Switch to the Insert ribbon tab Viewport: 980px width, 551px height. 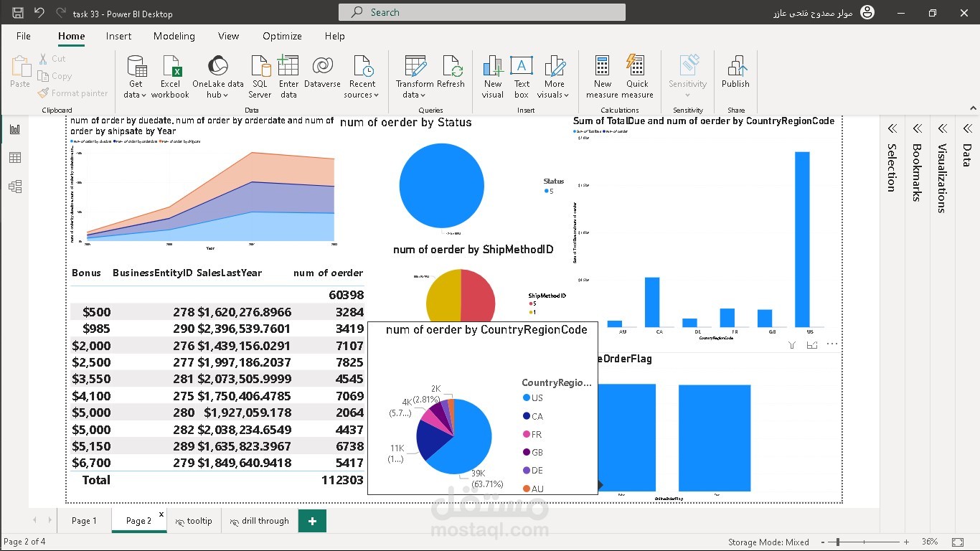coord(118,36)
